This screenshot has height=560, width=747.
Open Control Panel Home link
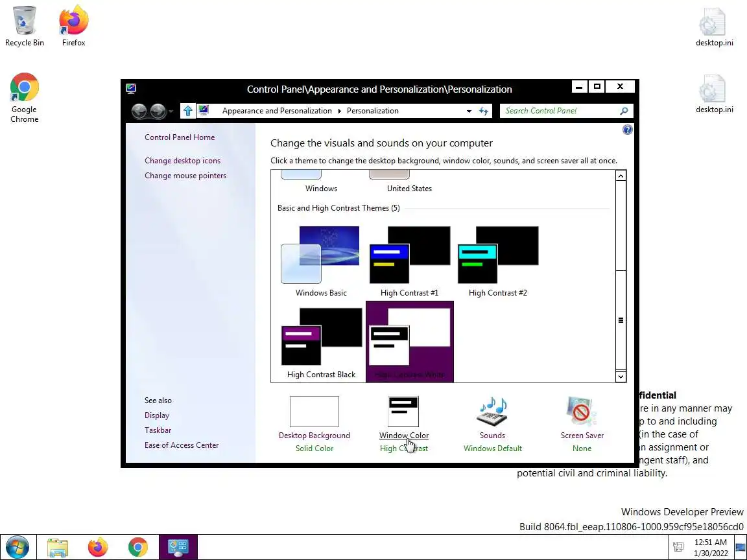180,137
